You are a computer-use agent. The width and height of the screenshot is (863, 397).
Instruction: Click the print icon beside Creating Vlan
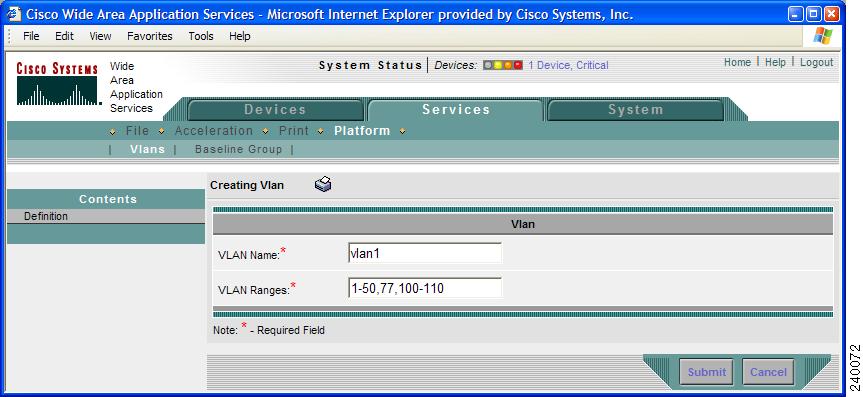[x=323, y=184]
